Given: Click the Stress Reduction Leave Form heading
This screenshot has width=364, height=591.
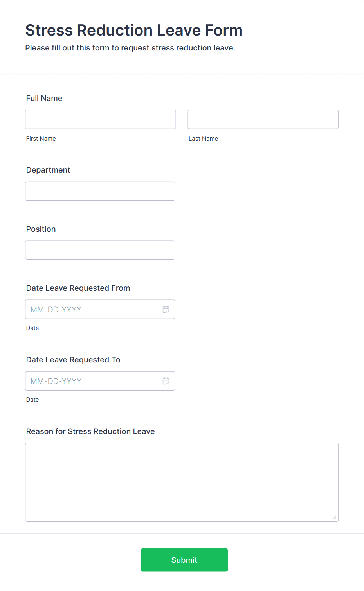Looking at the screenshot, I should (134, 30).
